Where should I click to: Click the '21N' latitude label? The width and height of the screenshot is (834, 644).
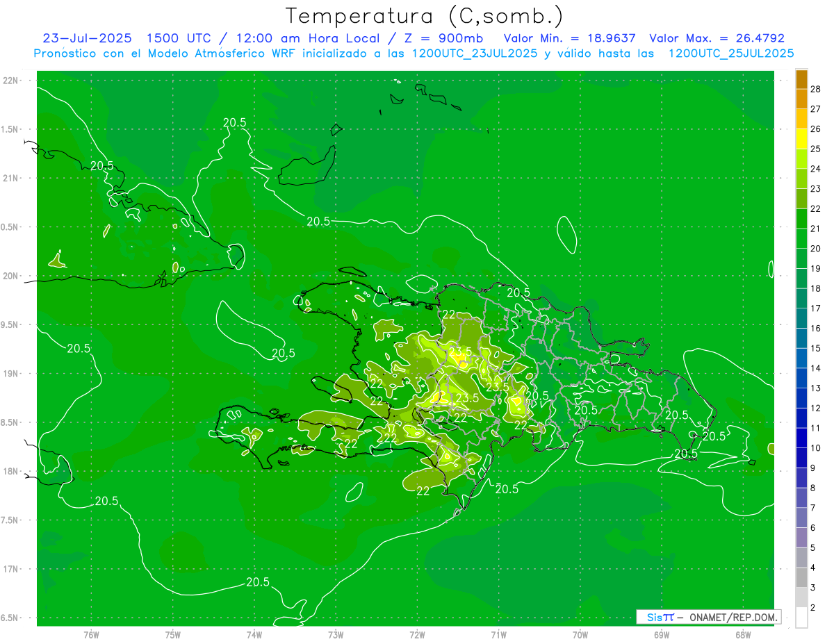tap(11, 178)
